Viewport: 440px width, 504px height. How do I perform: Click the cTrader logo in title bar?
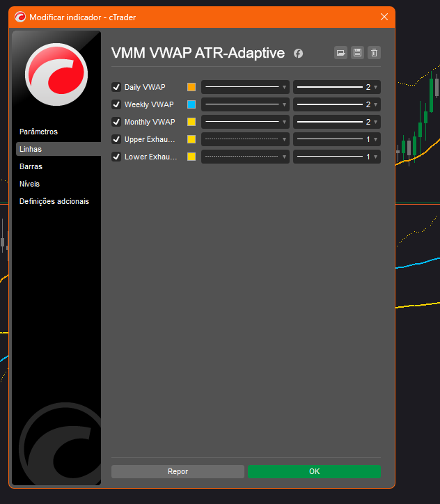click(x=20, y=17)
